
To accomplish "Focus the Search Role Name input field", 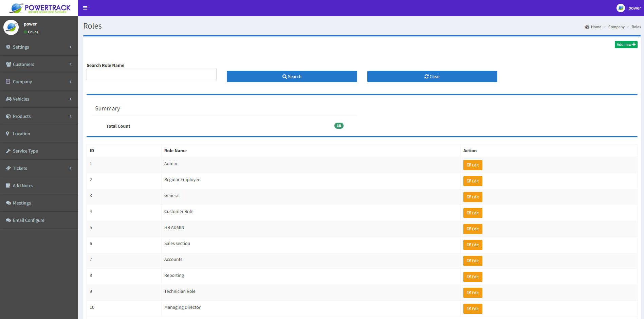I will 151,74.
